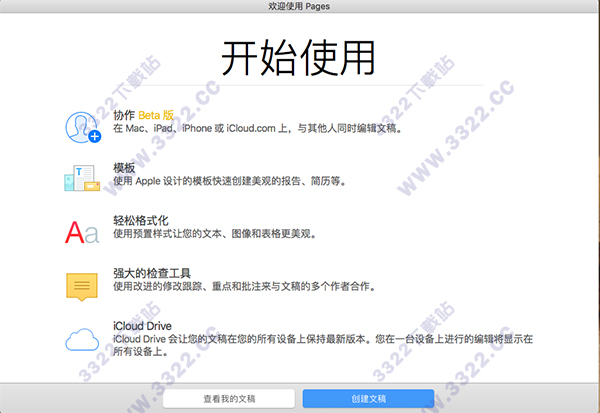Click the iCloud Drive cloud icon
Viewport: 600px width, 413px height.
[x=82, y=340]
